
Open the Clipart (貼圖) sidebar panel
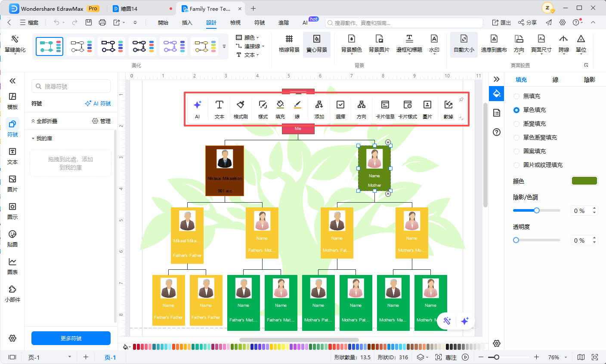12,238
